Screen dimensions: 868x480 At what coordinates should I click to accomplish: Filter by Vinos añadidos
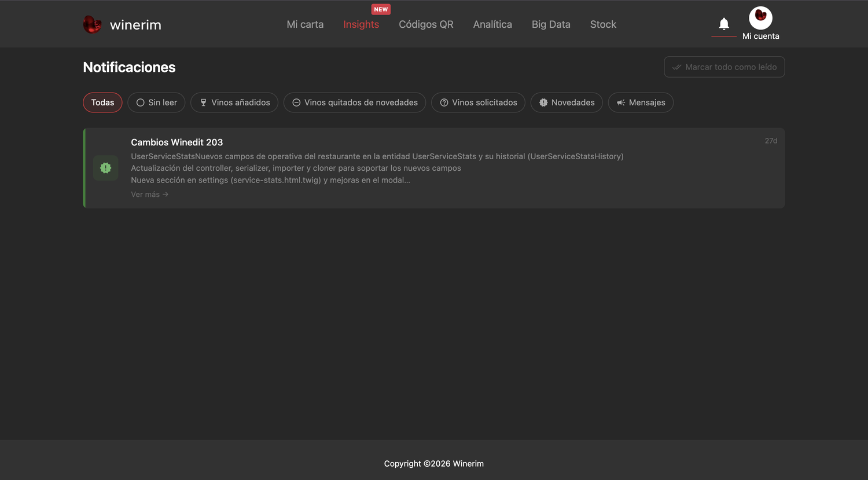(x=234, y=102)
